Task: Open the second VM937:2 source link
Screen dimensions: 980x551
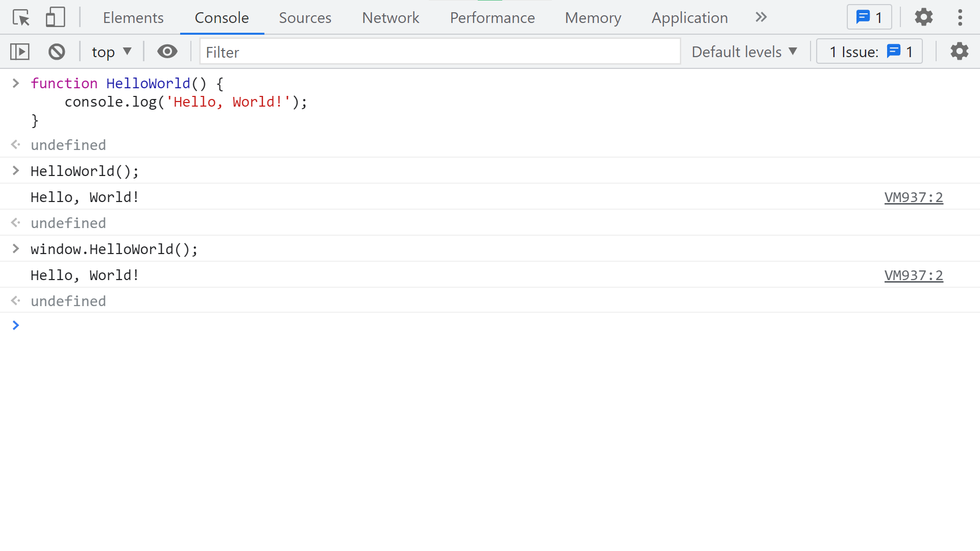Action: (x=913, y=275)
